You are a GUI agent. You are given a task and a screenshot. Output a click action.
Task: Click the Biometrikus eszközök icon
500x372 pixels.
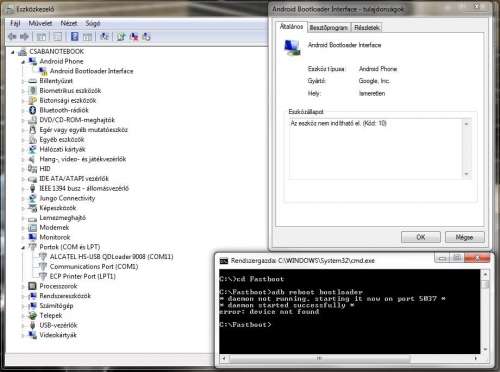point(33,91)
